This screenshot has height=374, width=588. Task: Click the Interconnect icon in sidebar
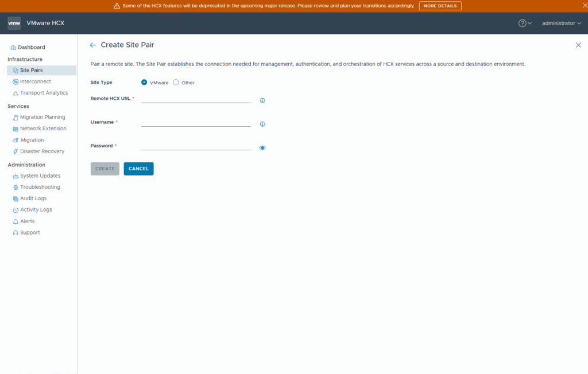point(16,81)
